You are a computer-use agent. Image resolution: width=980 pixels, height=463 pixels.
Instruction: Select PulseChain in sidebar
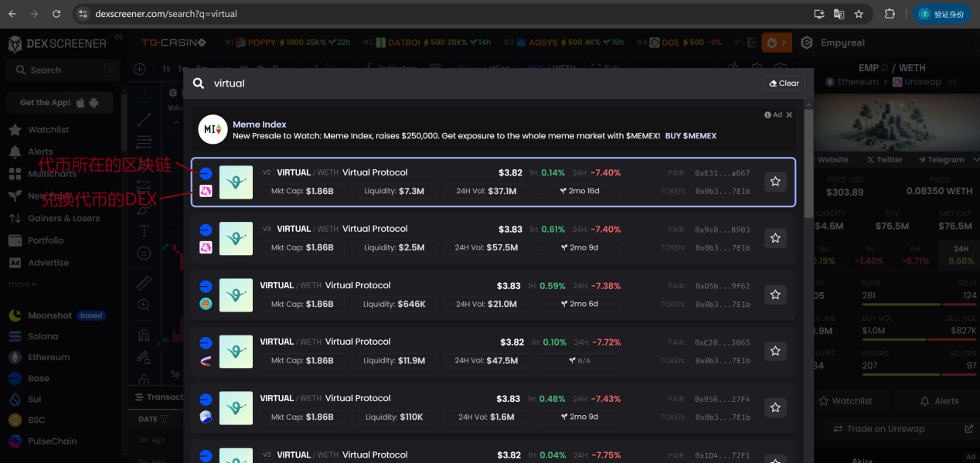[x=52, y=441]
